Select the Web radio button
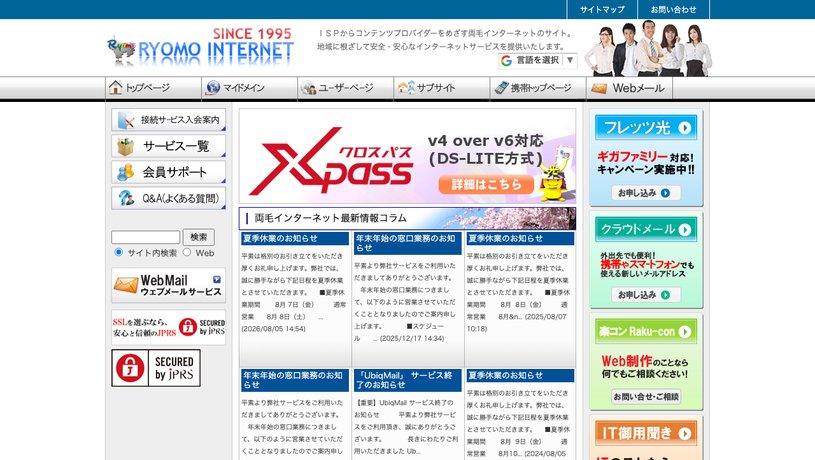The height and width of the screenshot is (460, 815). point(187,253)
